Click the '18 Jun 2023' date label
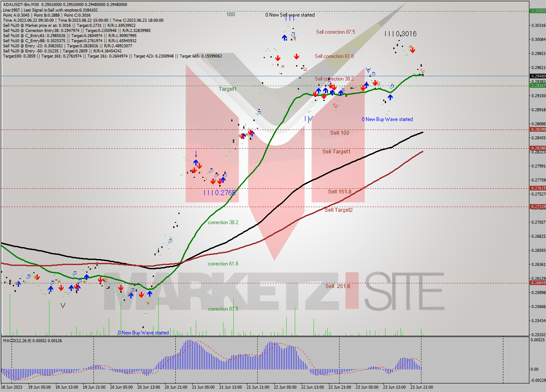Image resolution: width=546 pixels, height=392 pixels. (x=11, y=387)
